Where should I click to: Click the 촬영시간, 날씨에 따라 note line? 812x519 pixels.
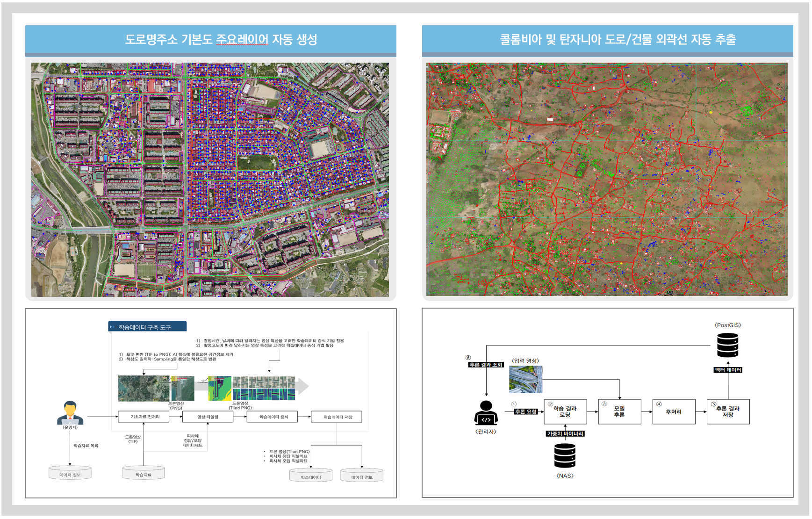click(x=270, y=340)
